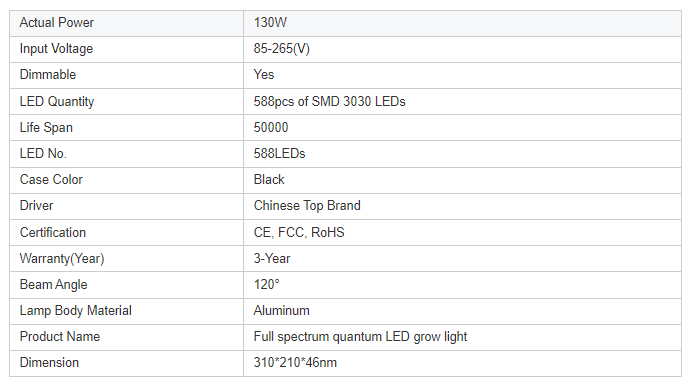Select 588pcs of SMD 3030 LEDs text
The height and width of the screenshot is (390, 692).
(x=329, y=101)
